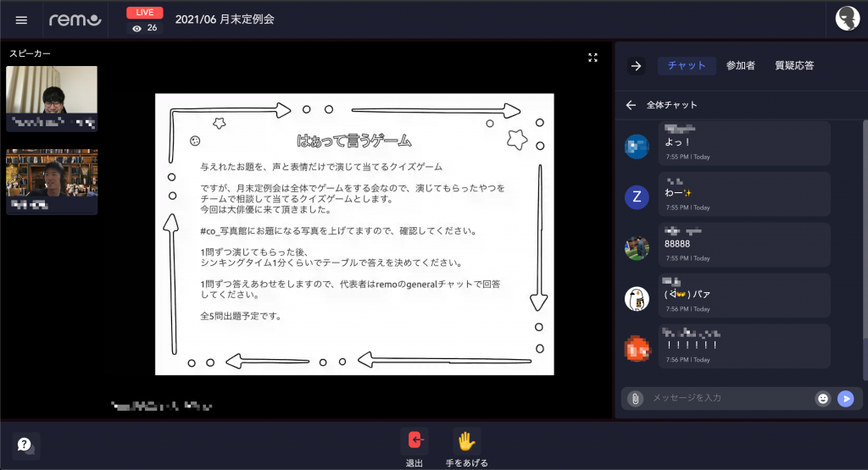Toggle raise hand 手をあげる

(x=466, y=440)
